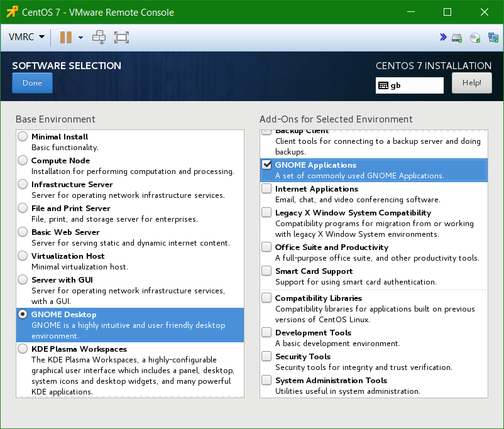Click the Help! button
Image resolution: width=504 pixels, height=429 pixels.
pos(471,83)
